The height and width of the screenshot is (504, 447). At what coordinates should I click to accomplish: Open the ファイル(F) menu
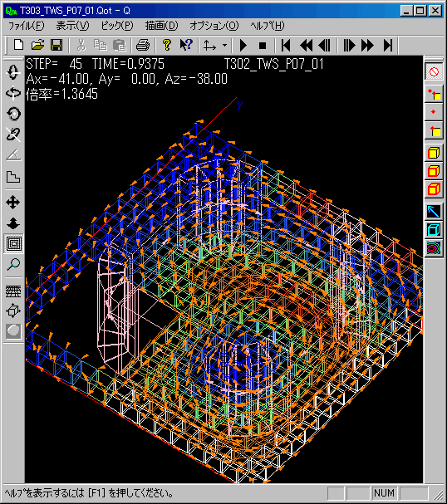point(26,26)
